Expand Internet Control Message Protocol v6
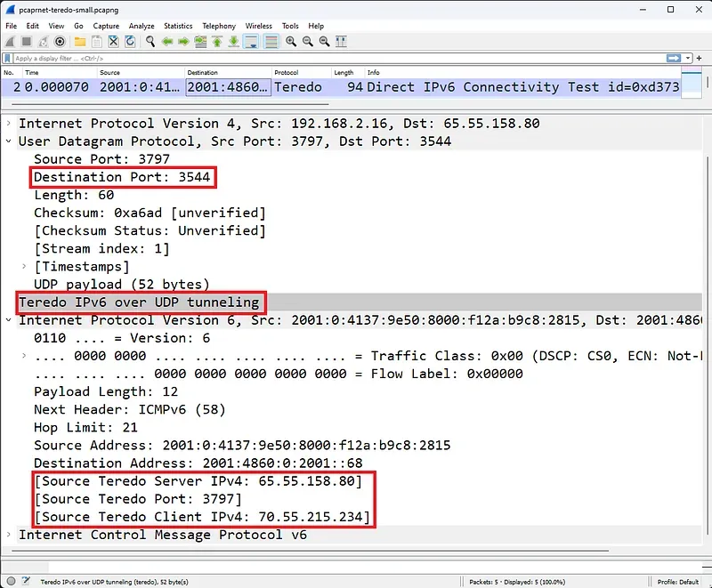Viewport: 712px width, 588px height. coord(8,535)
